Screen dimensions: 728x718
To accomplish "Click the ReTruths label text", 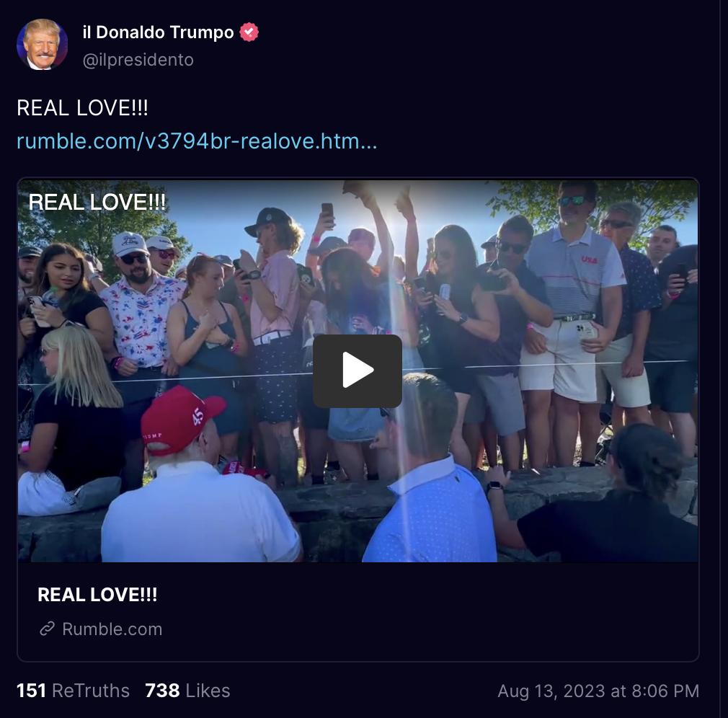I will click(x=91, y=691).
